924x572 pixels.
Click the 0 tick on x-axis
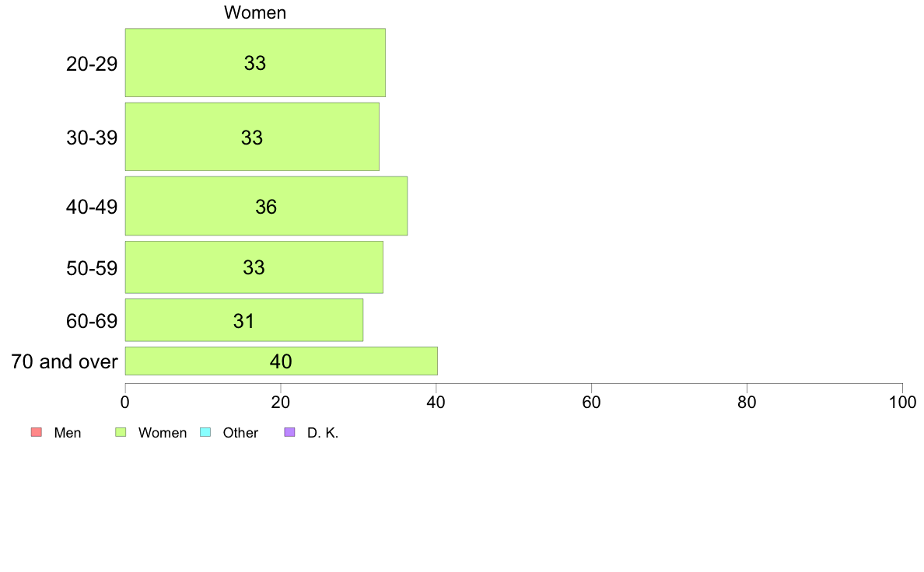[125, 403]
